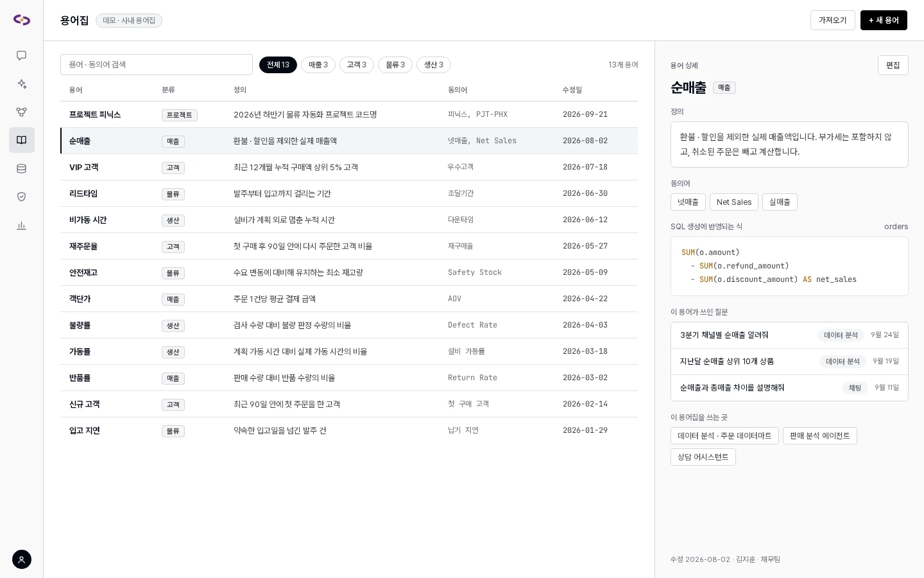Viewport: 924px width, 578px height.
Task: Click the orders table label
Action: [896, 227]
